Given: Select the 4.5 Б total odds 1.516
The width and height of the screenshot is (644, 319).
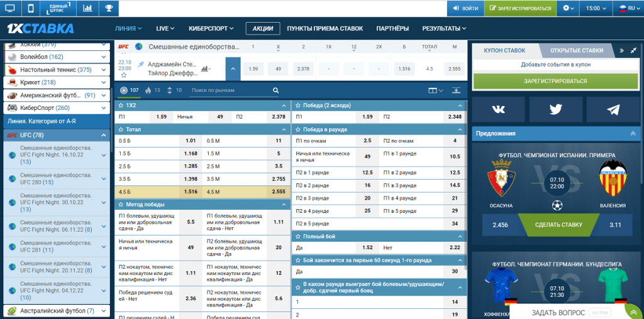Looking at the screenshot, I should (191, 192).
